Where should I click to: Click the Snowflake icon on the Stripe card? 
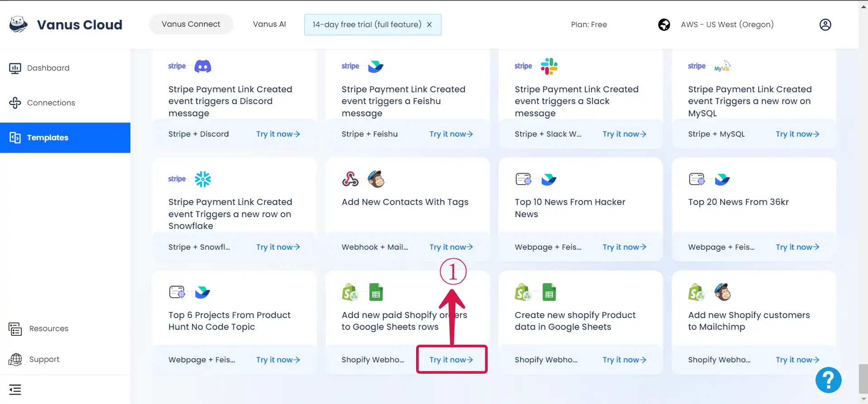coord(203,179)
